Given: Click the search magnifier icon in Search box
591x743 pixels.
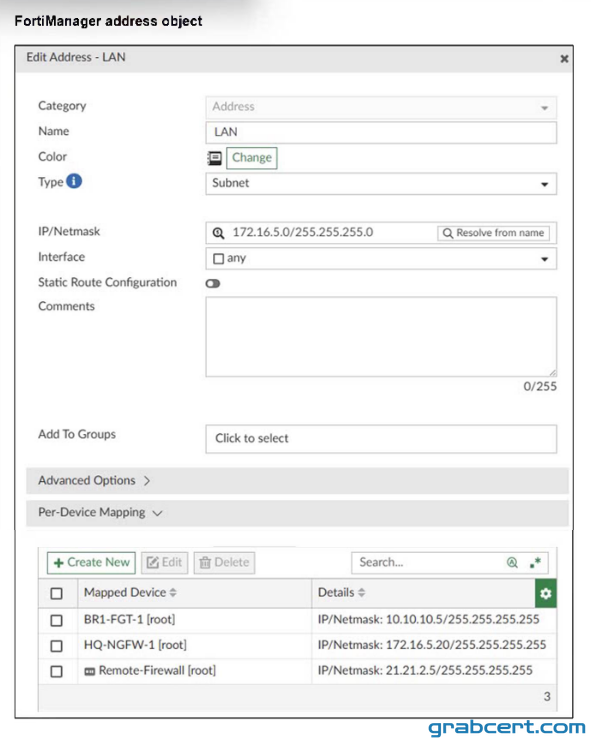Looking at the screenshot, I should pos(512,562).
